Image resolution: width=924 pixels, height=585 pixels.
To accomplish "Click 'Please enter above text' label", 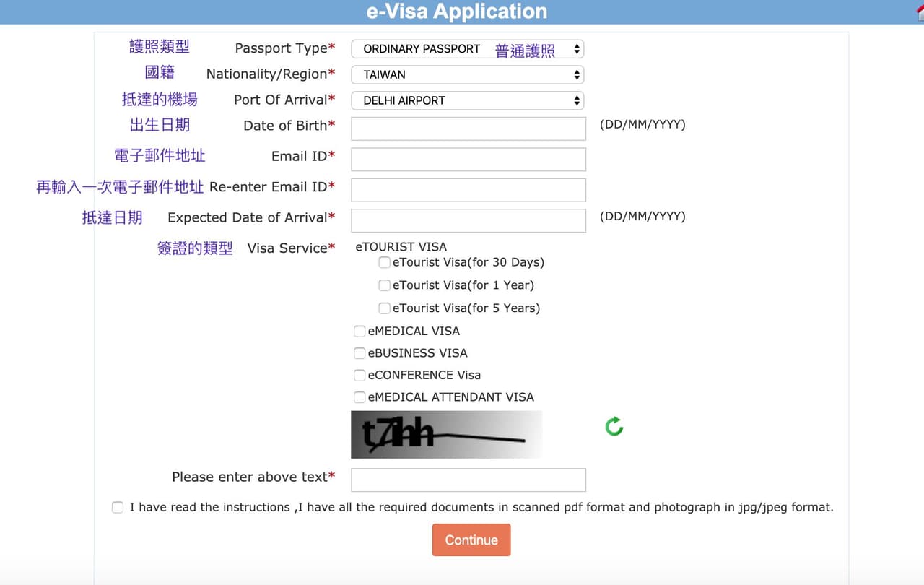I will pyautogui.click(x=253, y=477).
